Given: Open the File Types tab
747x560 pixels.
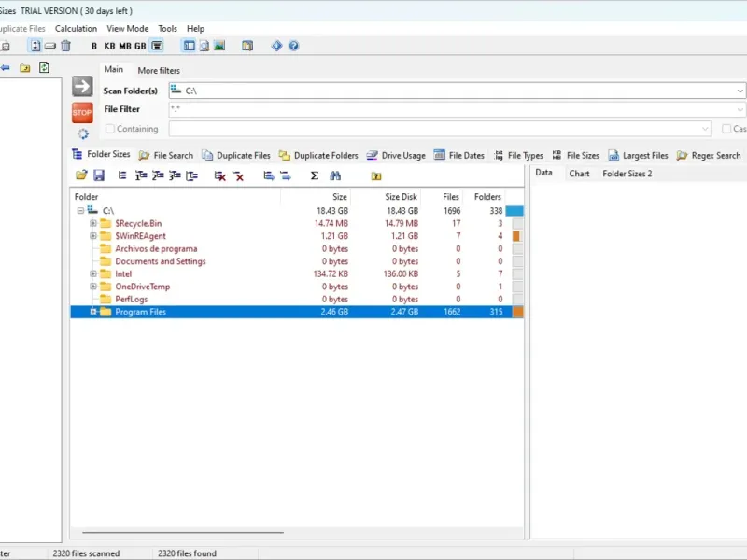Looking at the screenshot, I should [x=518, y=155].
